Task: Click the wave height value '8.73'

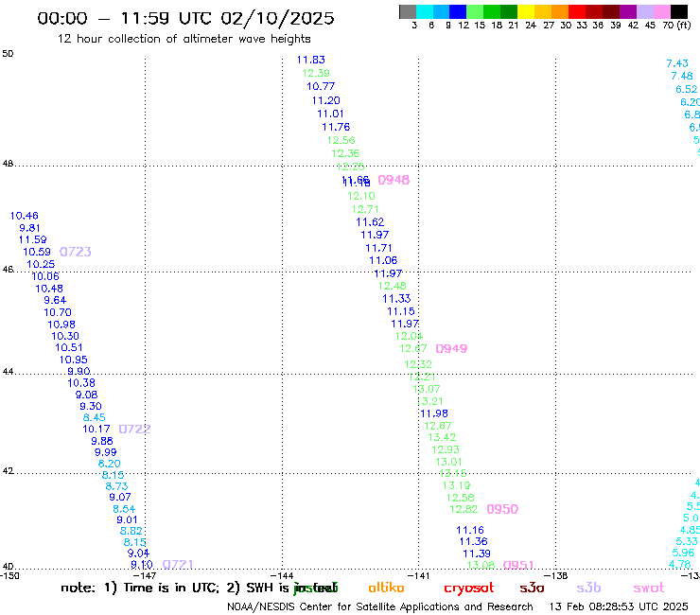Action: click(x=116, y=486)
